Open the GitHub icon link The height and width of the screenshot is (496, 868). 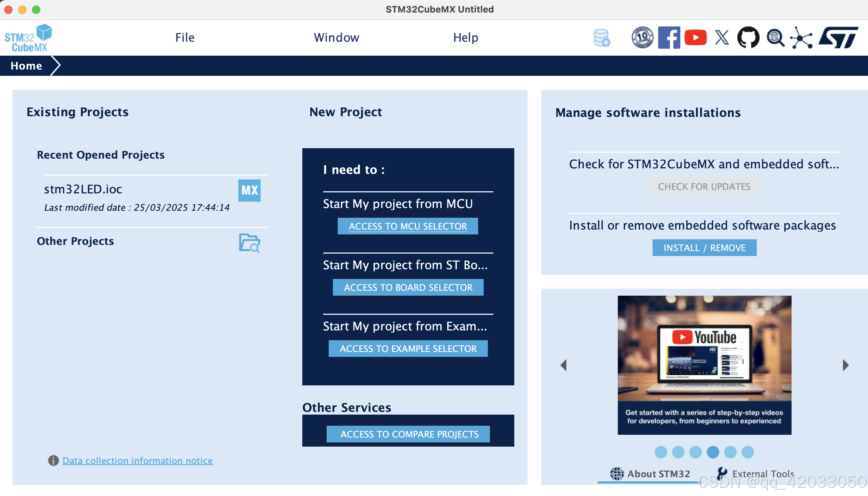(x=748, y=38)
